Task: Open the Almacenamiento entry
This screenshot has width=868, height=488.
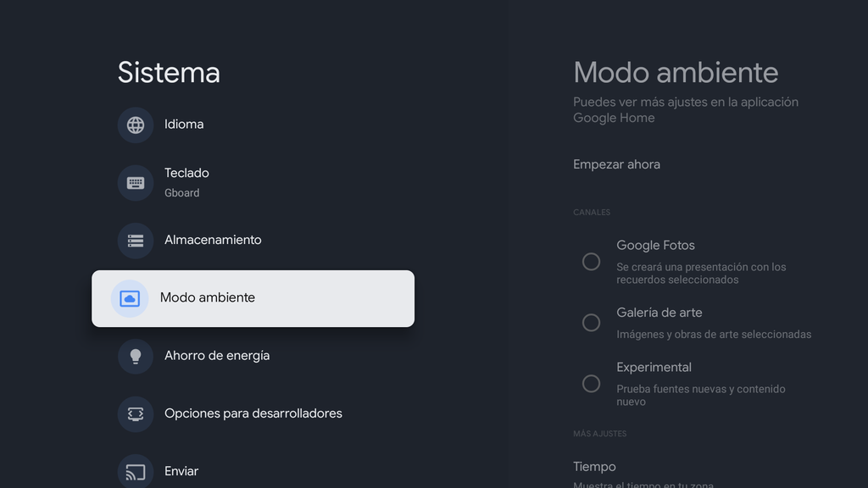Action: pos(253,241)
